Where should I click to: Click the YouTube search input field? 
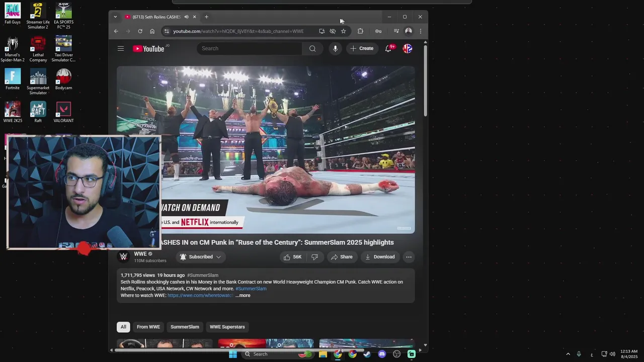(250, 48)
